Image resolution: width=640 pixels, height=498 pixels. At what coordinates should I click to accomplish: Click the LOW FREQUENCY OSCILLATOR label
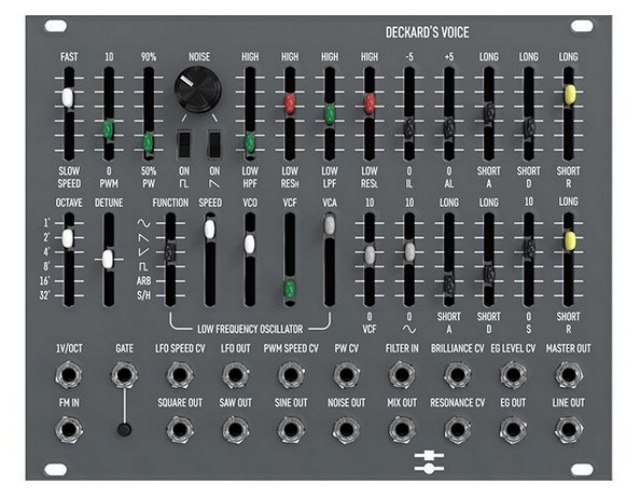point(250,329)
